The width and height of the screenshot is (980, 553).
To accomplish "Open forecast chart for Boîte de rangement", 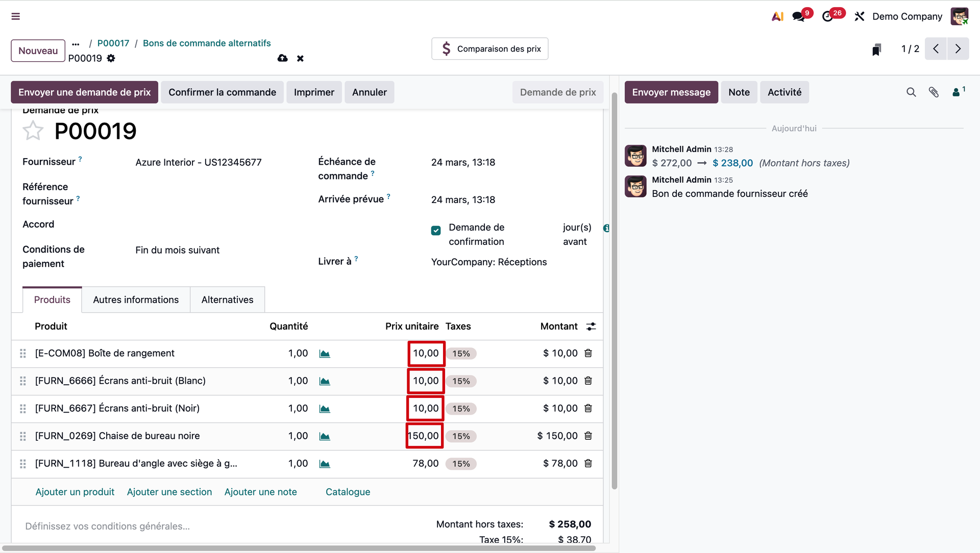I will click(x=325, y=354).
